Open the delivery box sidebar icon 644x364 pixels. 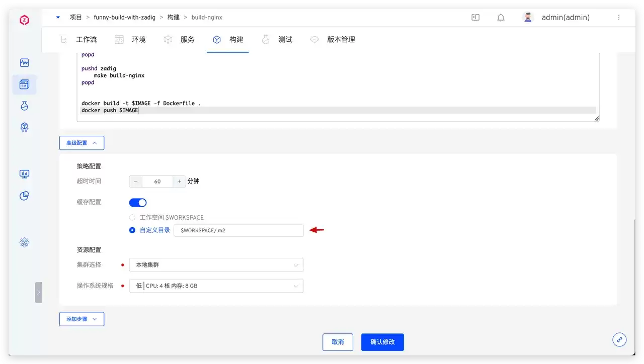click(24, 127)
